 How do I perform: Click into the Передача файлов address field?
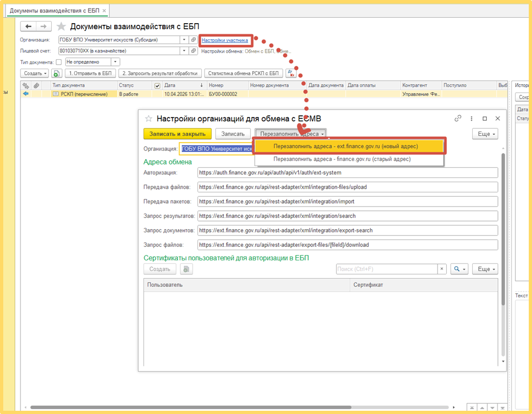coord(348,187)
